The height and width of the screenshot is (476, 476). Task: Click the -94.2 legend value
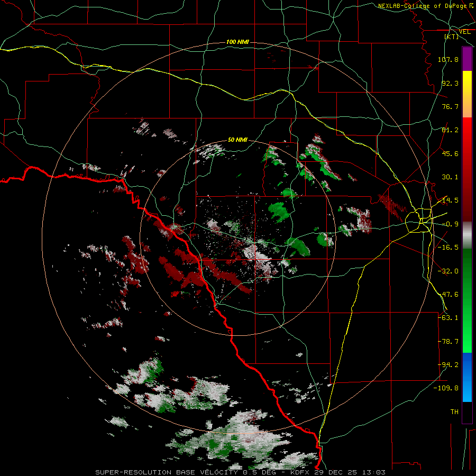tap(448, 365)
